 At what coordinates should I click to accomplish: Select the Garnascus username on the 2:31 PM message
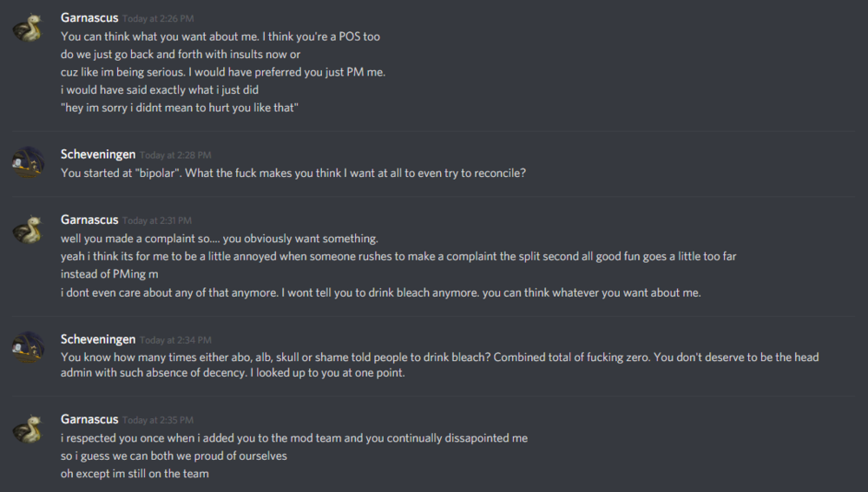[89, 220]
